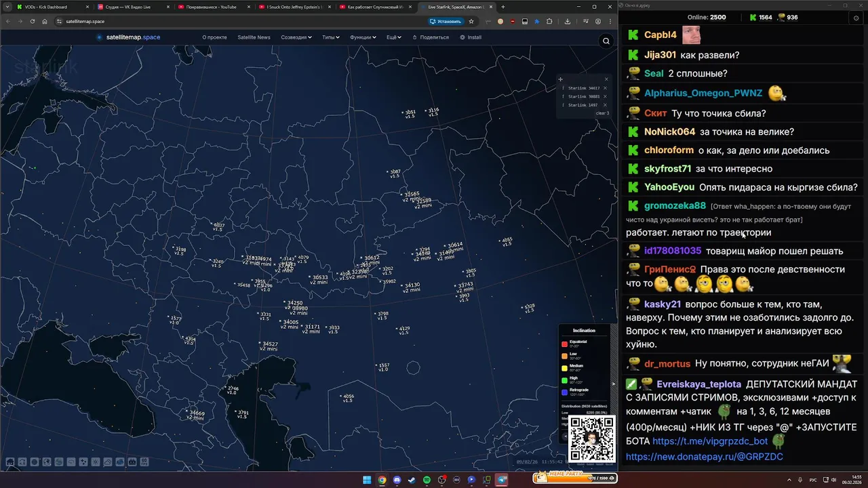The width and height of the screenshot is (868, 488).
Task: Click the yellow Medium inclination swatch
Action: 564,368
